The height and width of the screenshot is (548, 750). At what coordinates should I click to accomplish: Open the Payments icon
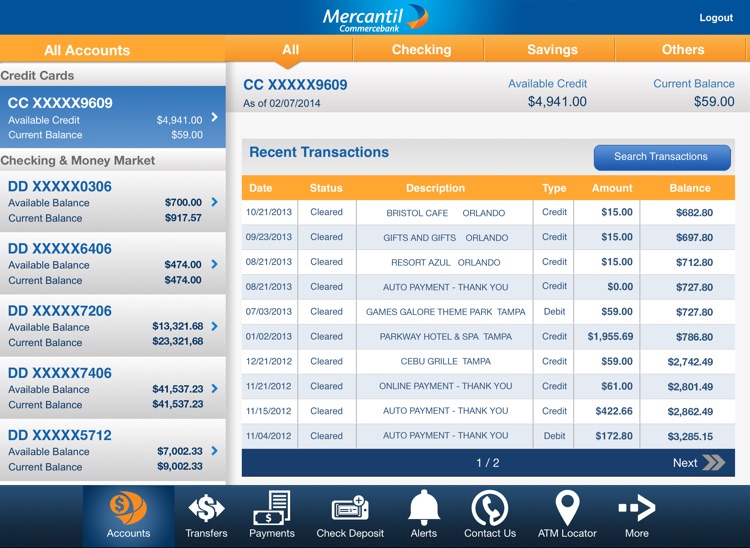pos(272,507)
